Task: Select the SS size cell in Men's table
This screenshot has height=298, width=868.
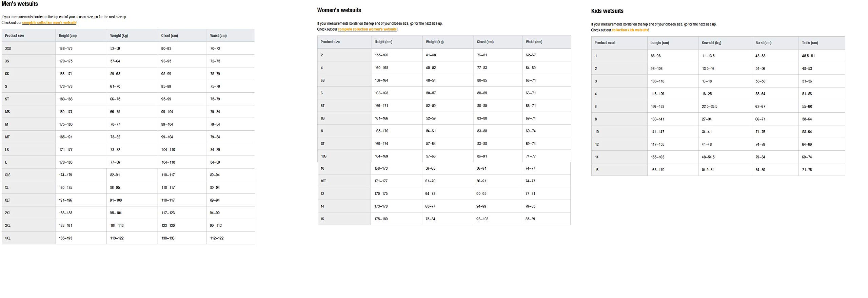Action: 28,74
